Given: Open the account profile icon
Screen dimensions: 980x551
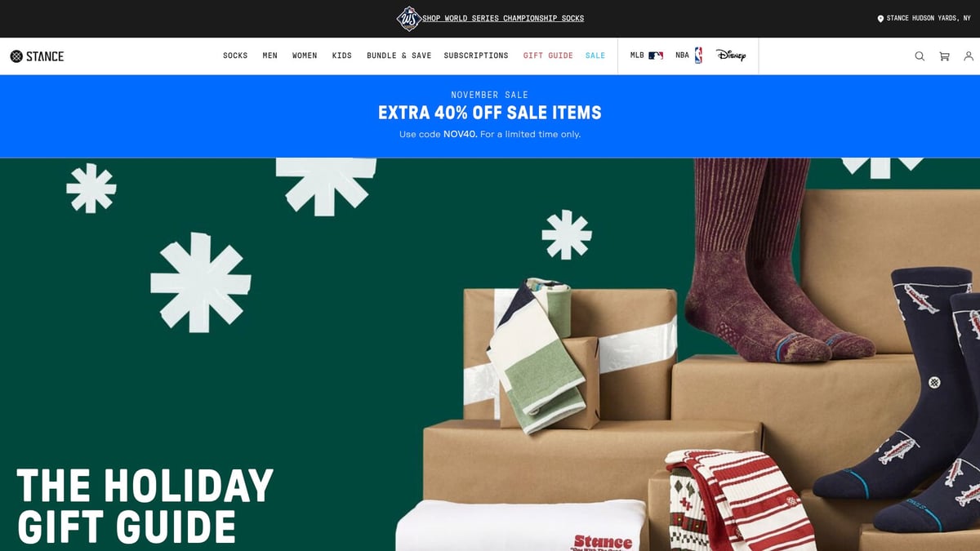Looking at the screenshot, I should (969, 56).
